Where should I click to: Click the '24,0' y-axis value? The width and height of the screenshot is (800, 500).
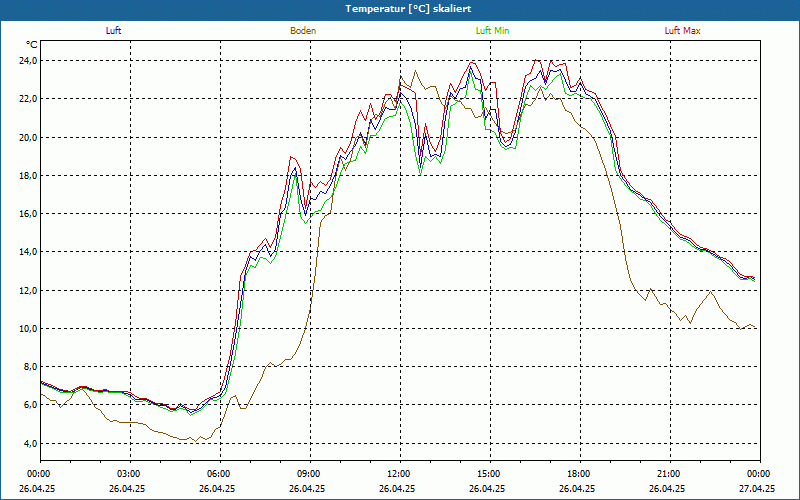coord(28,61)
